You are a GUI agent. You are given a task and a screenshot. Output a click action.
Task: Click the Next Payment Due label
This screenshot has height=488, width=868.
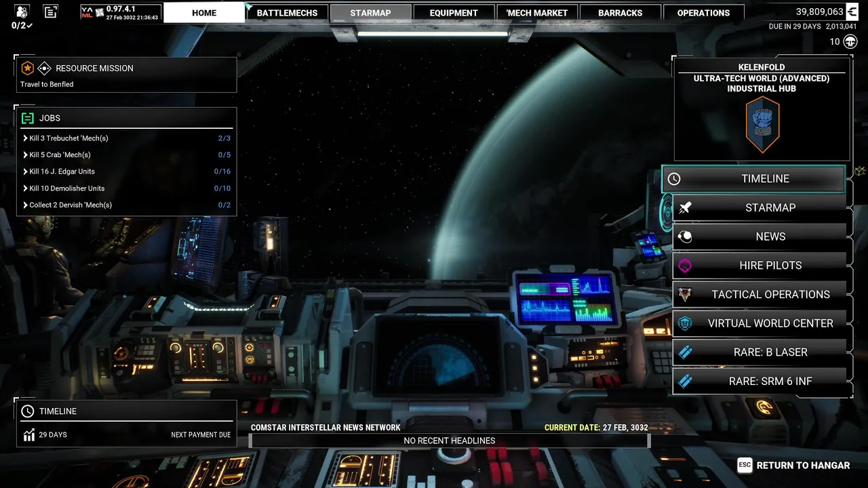click(201, 435)
